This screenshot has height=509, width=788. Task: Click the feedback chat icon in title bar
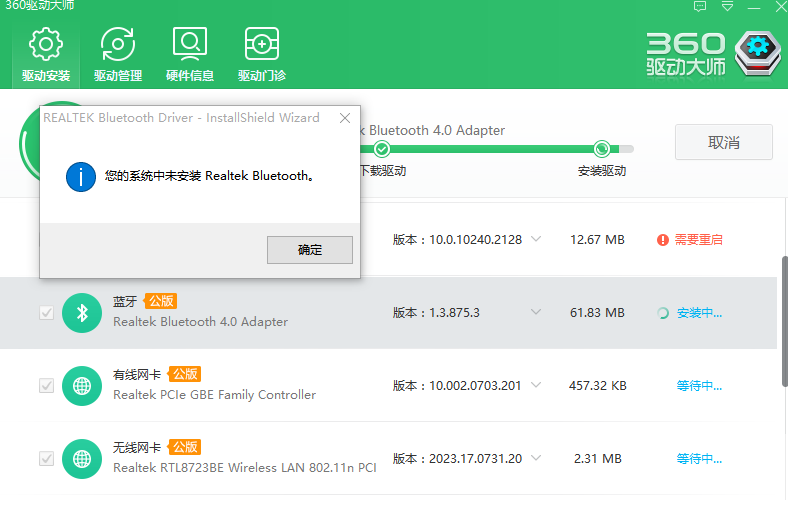point(700,6)
